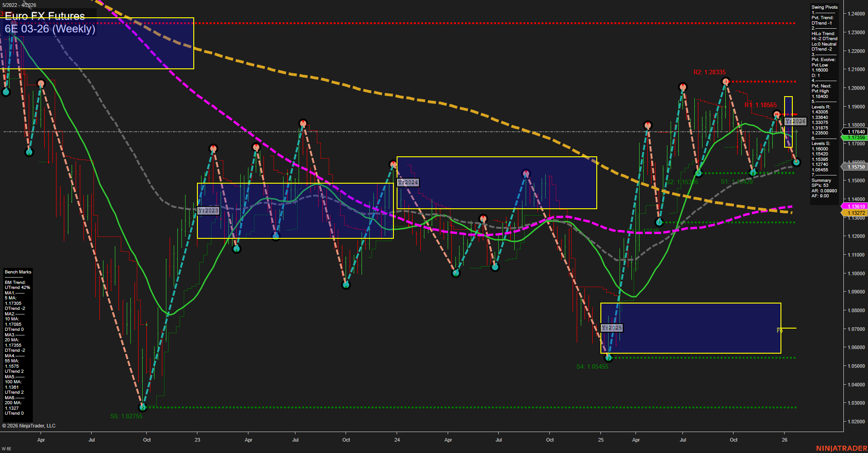The image size is (868, 453).
Task: Click the magenta 1.13610 swatch on the price axis
Action: coord(854,206)
